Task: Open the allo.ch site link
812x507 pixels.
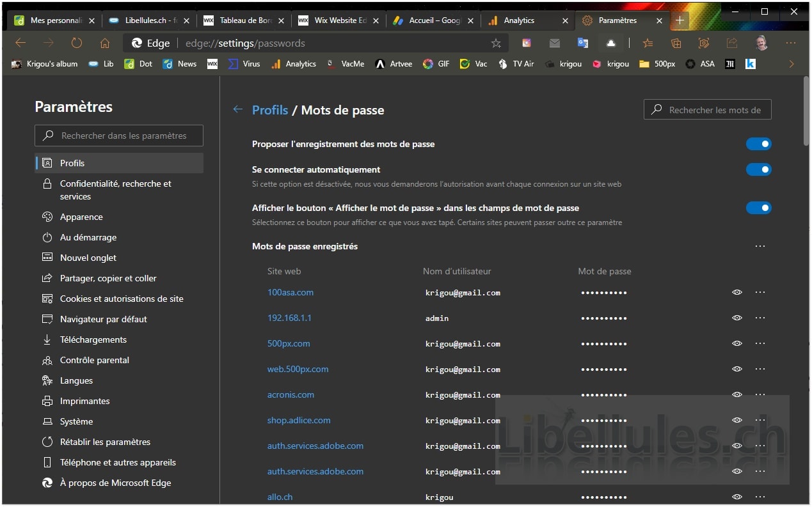Action: 280,497
